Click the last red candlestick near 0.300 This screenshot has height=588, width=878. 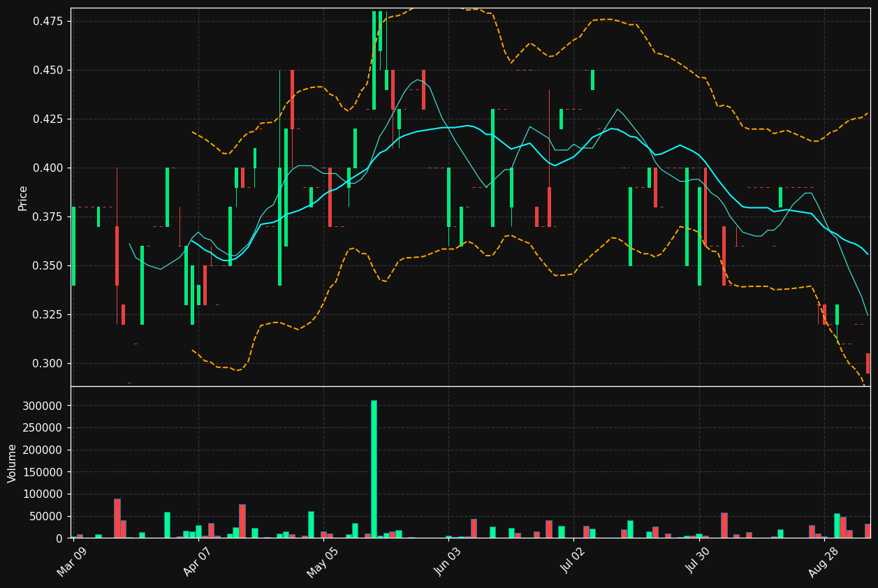pos(868,363)
